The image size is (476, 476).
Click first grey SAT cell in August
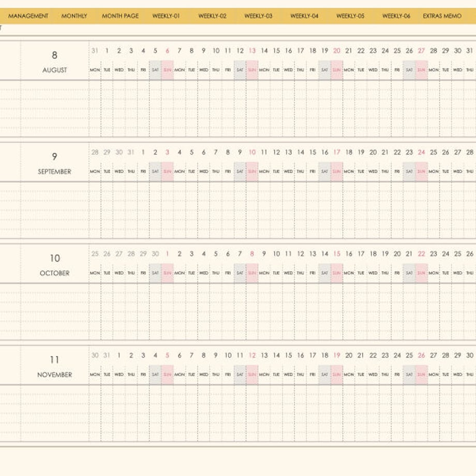tap(155, 70)
